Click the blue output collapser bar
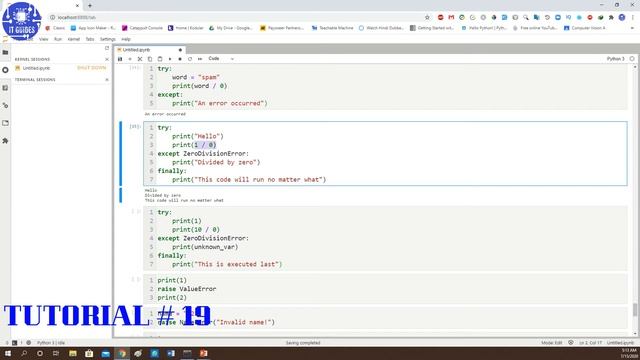This screenshot has height=360, width=640. [x=120, y=195]
